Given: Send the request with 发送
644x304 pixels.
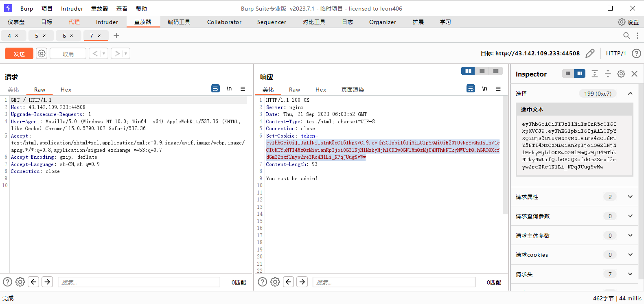Looking at the screenshot, I should click(19, 53).
